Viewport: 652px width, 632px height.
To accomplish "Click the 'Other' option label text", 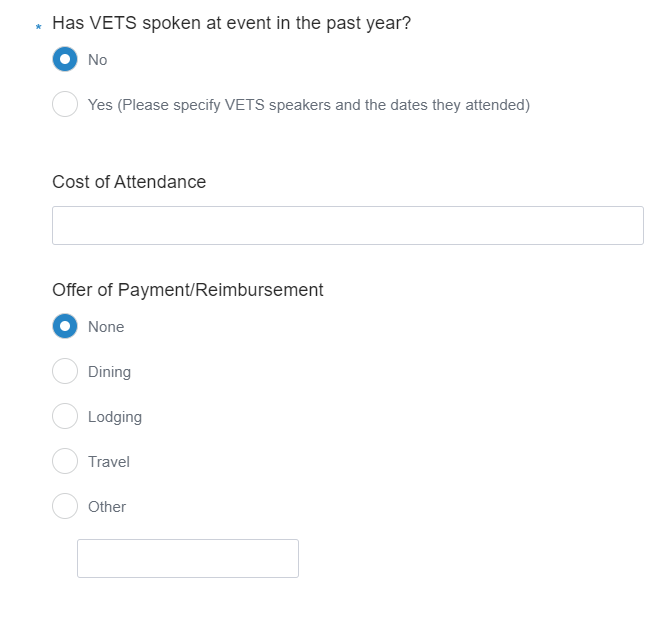I will (107, 507).
